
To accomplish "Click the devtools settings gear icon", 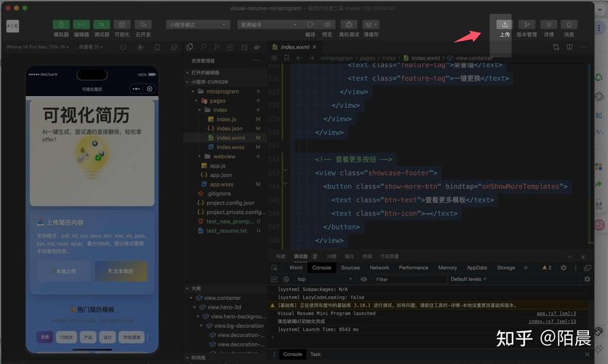I will tap(564, 267).
